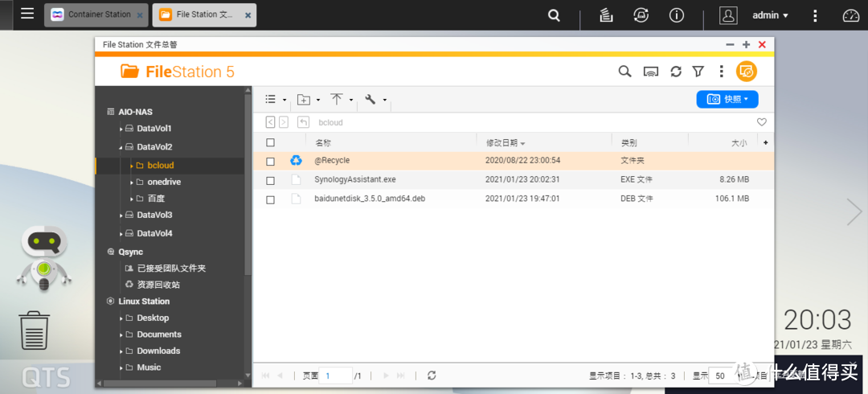Viewport: 868px width, 394px height.
Task: Toggle the select-all checkbox in header
Action: pyautogui.click(x=270, y=143)
